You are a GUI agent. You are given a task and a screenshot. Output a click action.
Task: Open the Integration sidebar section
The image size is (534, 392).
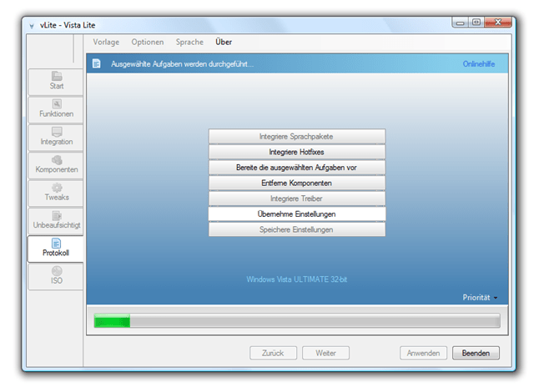[x=56, y=137]
